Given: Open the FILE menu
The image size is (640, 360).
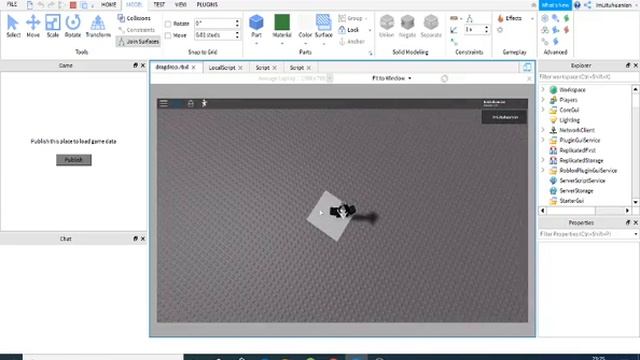Looking at the screenshot, I should (x=12, y=4).
